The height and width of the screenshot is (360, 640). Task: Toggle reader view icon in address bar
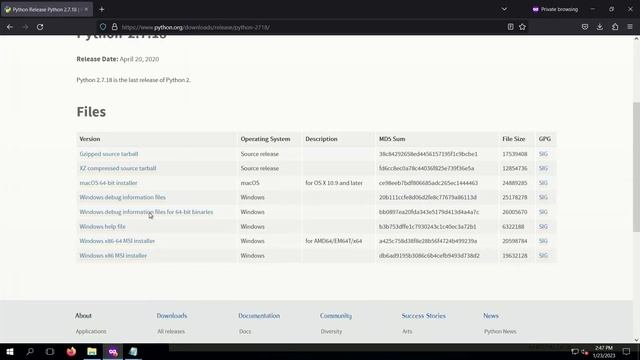(510, 27)
